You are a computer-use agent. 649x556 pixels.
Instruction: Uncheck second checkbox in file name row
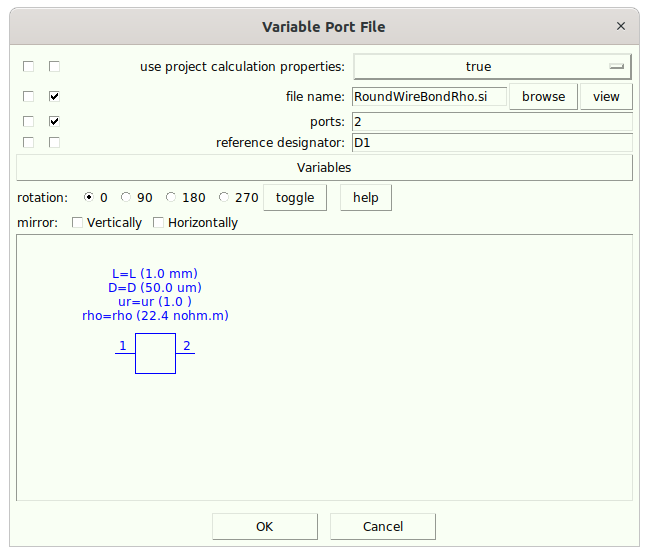54,96
